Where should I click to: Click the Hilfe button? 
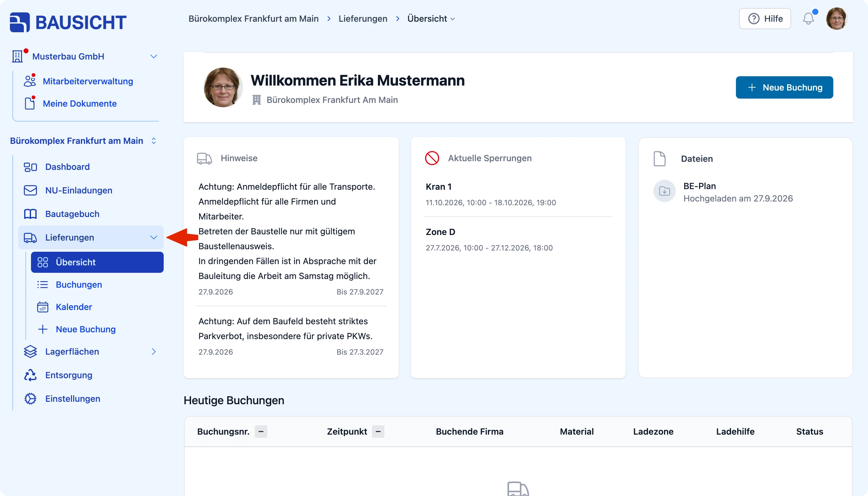click(765, 18)
